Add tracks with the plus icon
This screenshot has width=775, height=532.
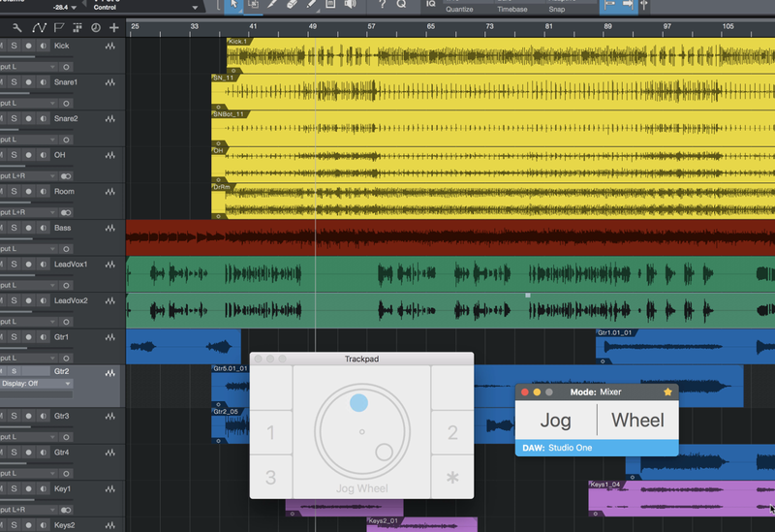tap(114, 28)
